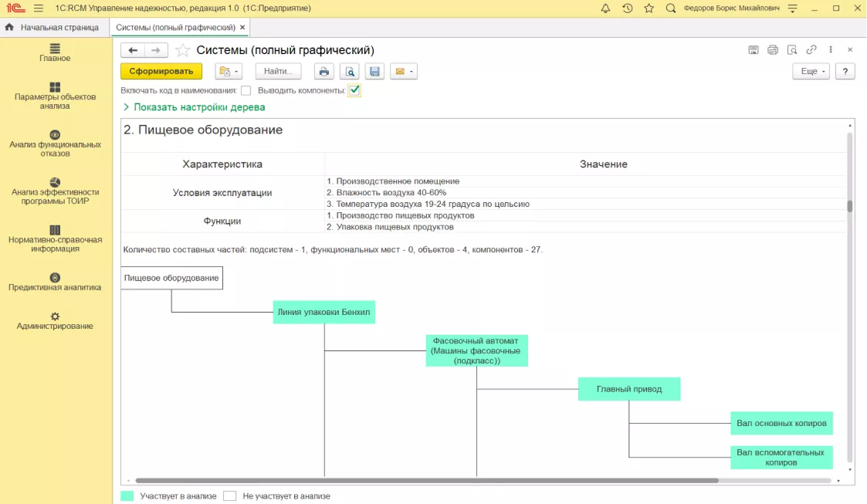Open help with the question mark button
Screen dimensions: 867x504
pyautogui.click(x=845, y=71)
